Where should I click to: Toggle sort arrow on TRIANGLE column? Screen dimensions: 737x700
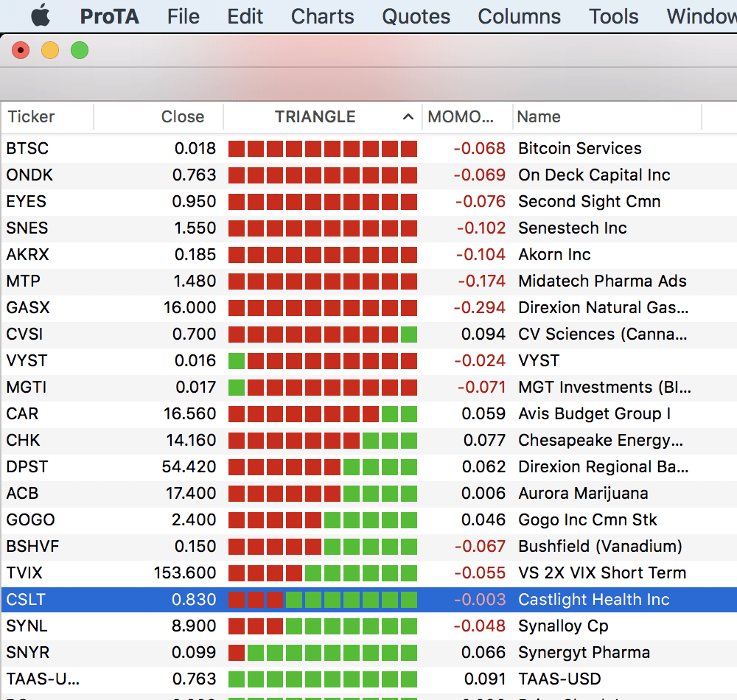tap(408, 117)
